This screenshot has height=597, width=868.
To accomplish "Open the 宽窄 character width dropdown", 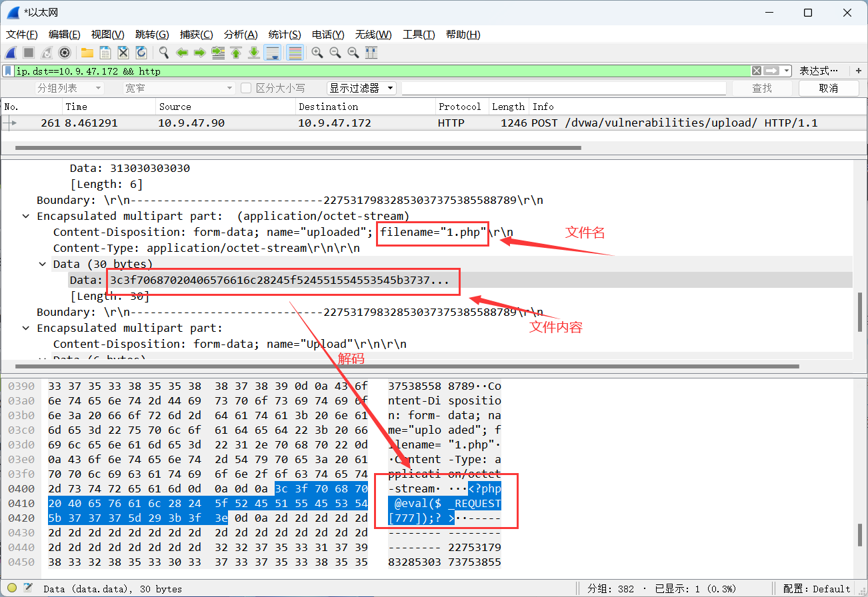I will [x=179, y=88].
